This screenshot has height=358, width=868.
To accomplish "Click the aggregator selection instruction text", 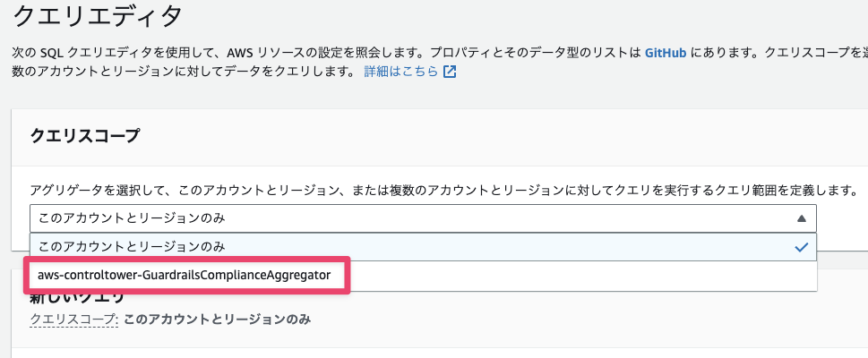I will click(x=443, y=191).
